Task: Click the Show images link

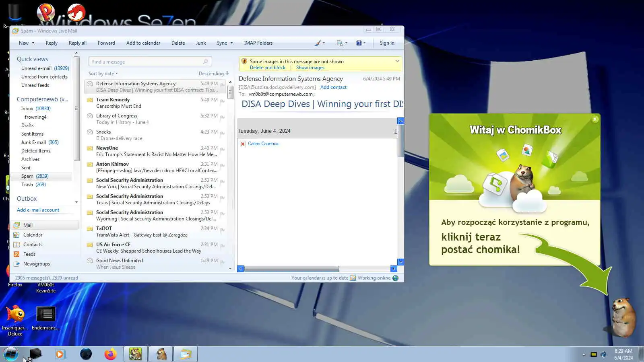Action: (x=310, y=68)
